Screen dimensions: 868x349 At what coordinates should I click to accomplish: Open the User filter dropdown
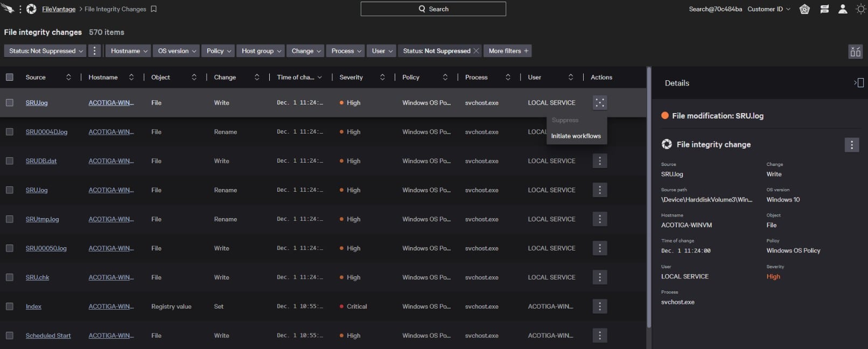[x=382, y=51]
